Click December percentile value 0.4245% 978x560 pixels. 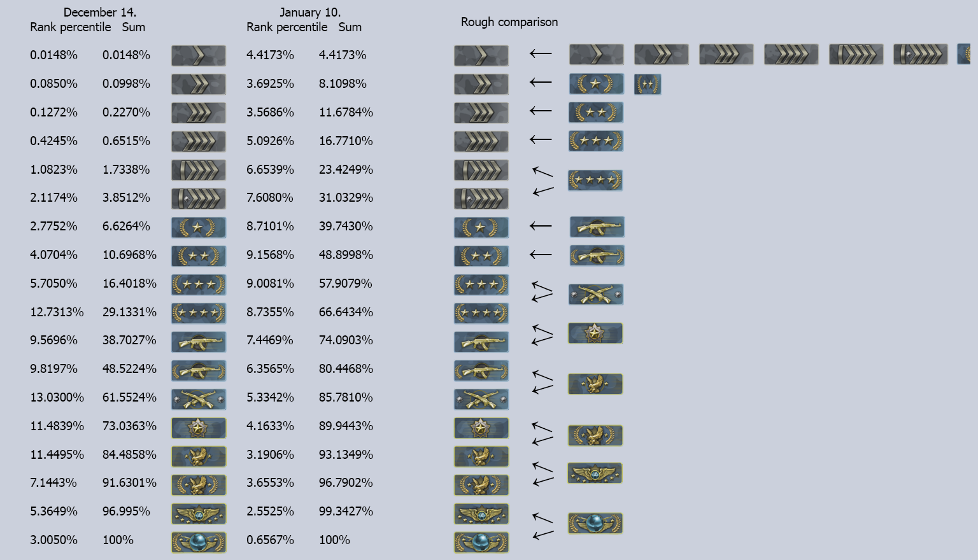coord(54,141)
